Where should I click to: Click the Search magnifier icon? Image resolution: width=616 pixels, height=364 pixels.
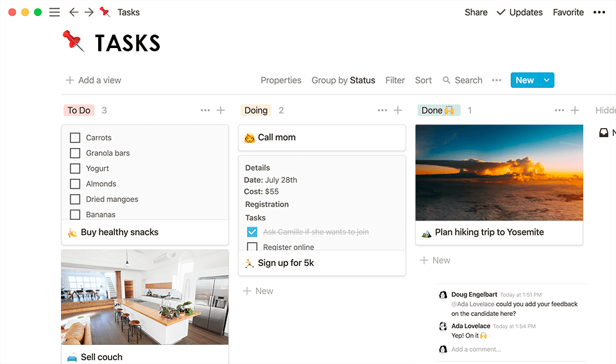447,80
